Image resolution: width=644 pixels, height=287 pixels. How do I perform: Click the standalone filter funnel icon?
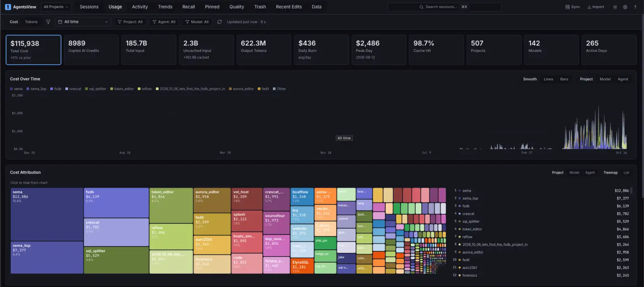pyautogui.click(x=48, y=22)
